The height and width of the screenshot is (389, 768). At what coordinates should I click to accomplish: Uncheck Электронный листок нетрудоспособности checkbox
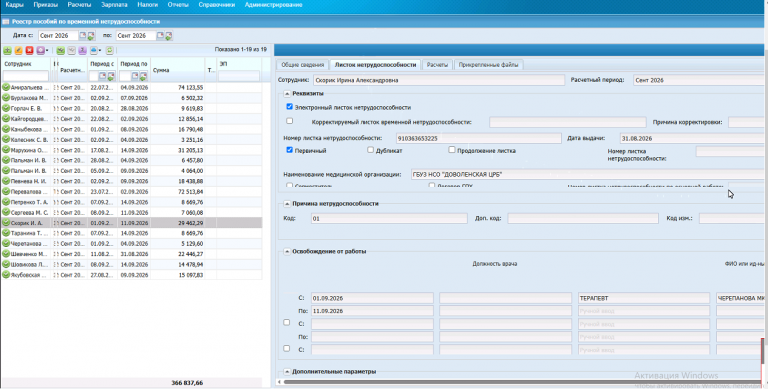coord(289,107)
